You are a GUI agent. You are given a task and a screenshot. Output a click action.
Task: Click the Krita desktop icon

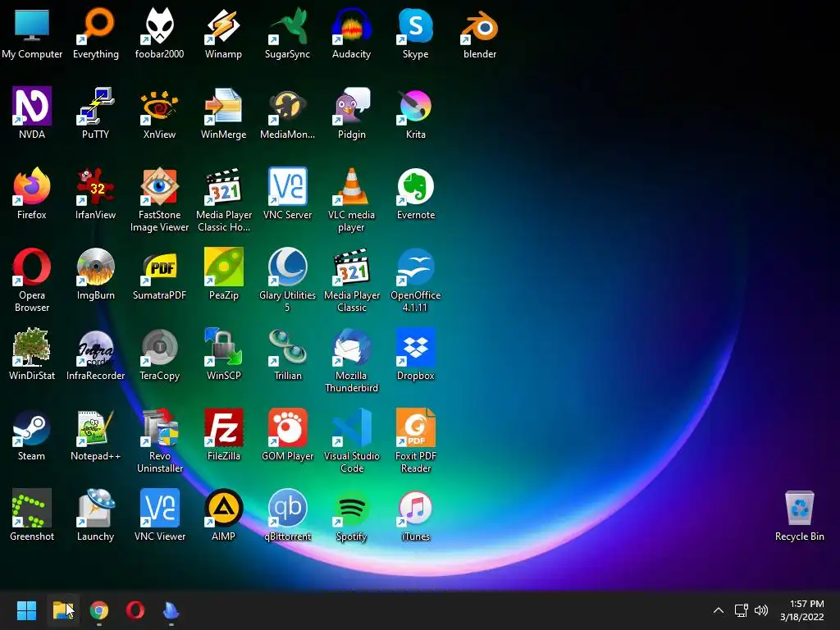pos(416,106)
